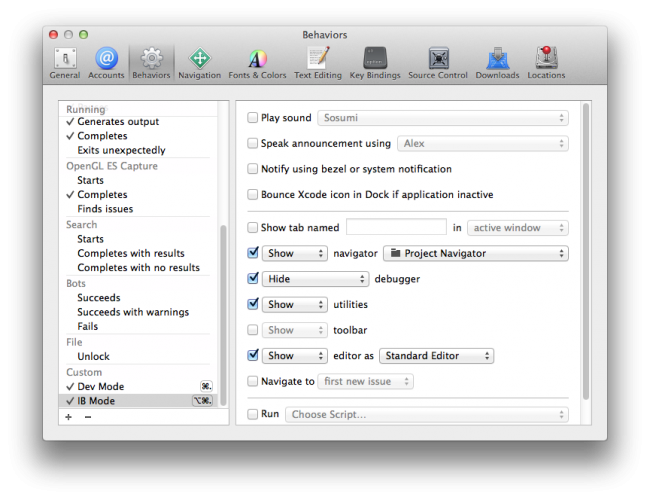The width and height of the screenshot is (650, 500).
Task: Open the Hide dropdown for debugger
Action: point(315,279)
